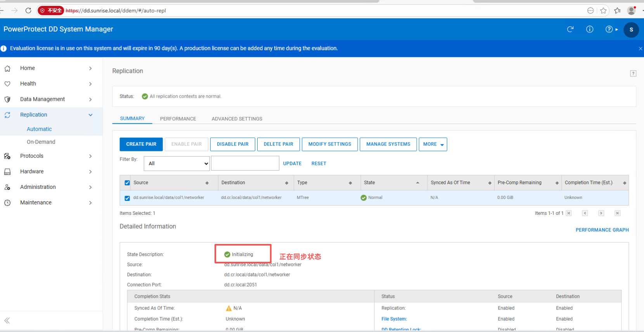Open the user account S avatar
Screen dimensions: 644x332
(631, 29)
